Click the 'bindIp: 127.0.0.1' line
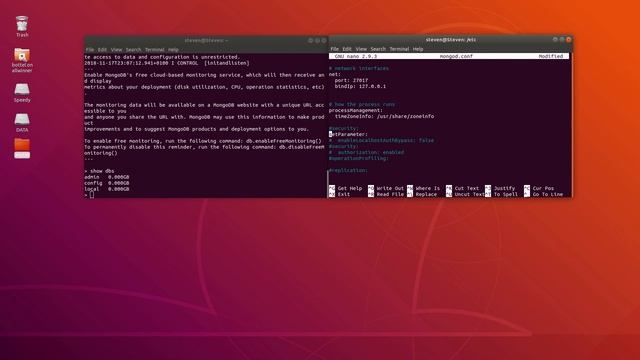640x360 pixels. click(360, 87)
